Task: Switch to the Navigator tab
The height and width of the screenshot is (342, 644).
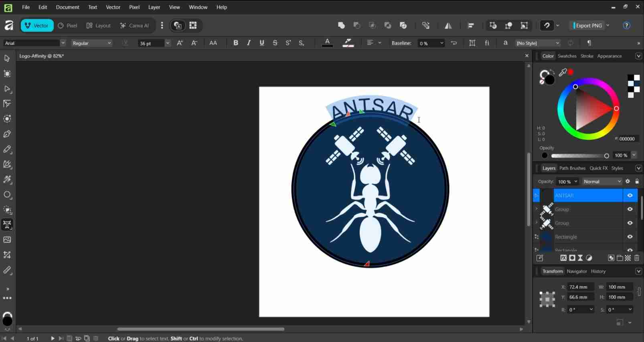Action: (x=577, y=271)
